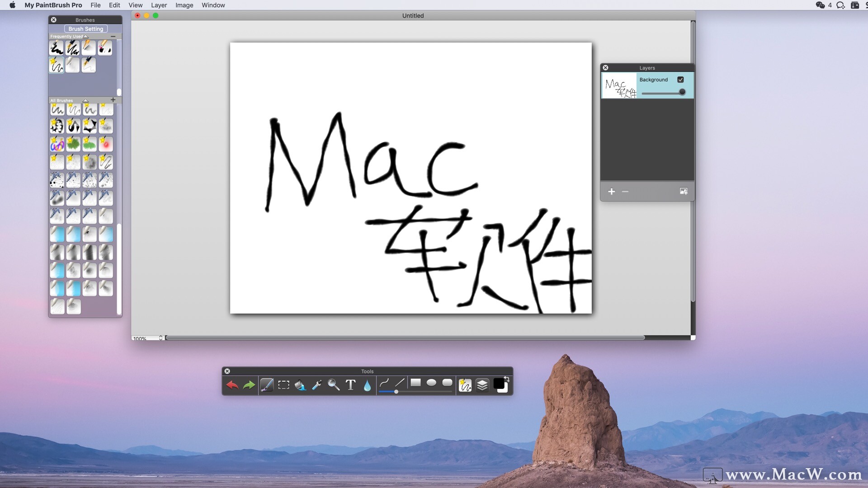This screenshot has width=868, height=488.
Task: Pick the Eyedropper tool
Action: coord(317,385)
